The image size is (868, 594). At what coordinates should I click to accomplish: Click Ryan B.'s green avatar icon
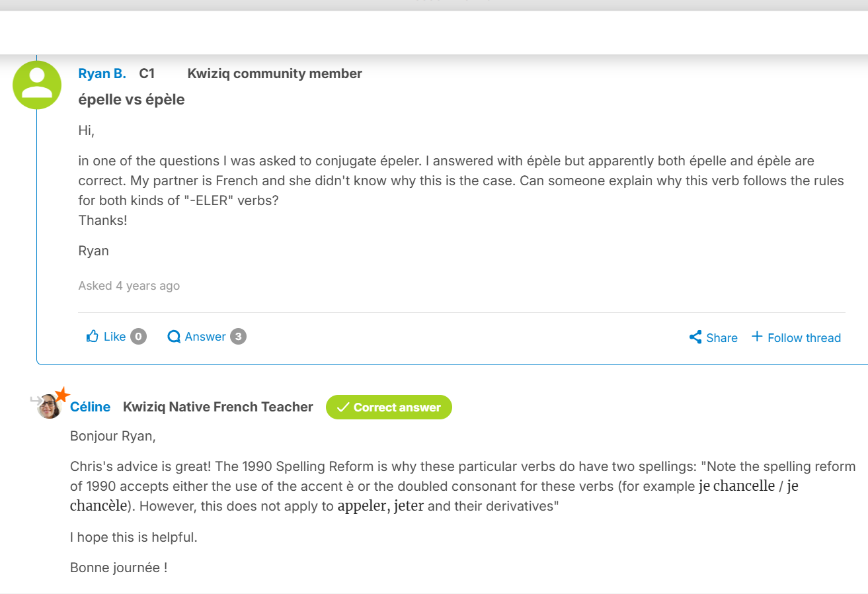(37, 85)
